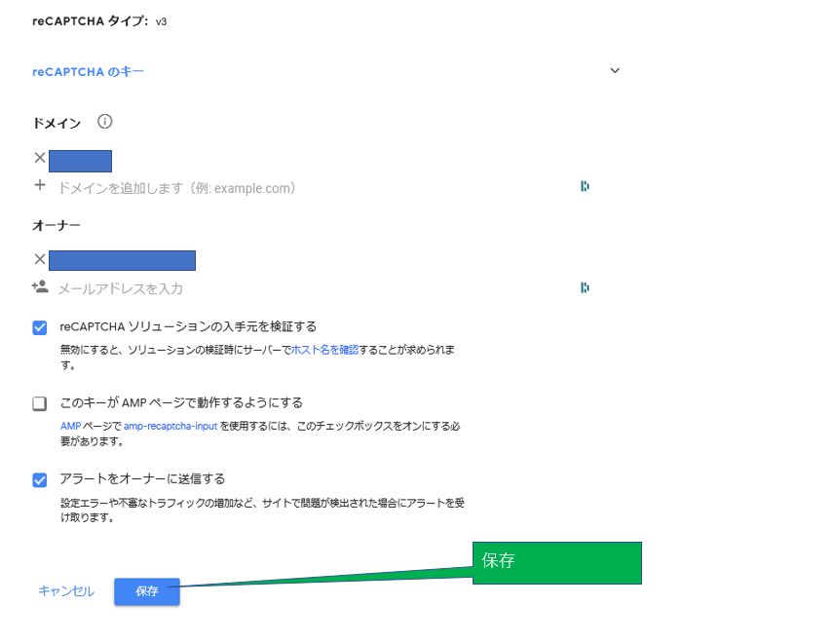Click the copy icon beside the domain list
Image resolution: width=835 pixels, height=644 pixels.
coord(584,186)
